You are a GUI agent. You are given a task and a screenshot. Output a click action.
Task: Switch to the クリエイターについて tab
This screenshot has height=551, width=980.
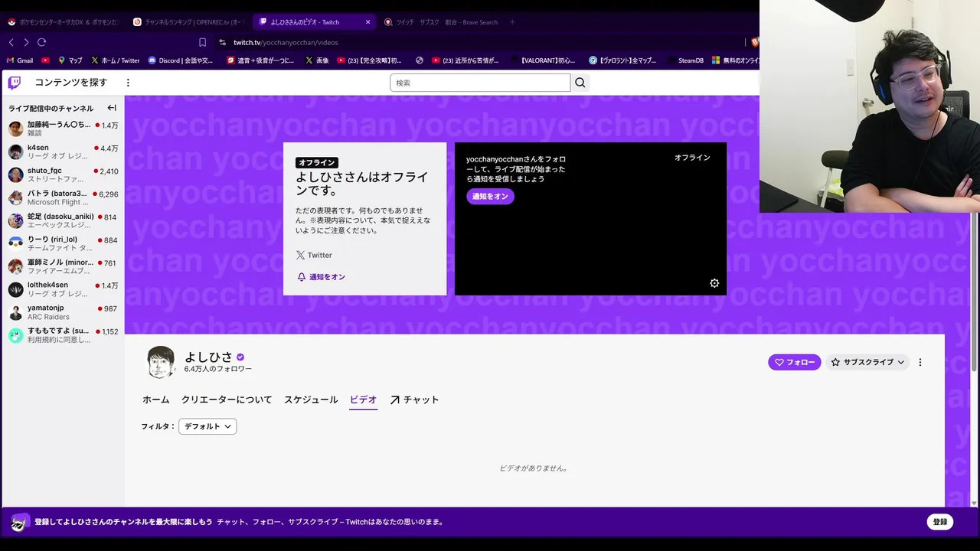click(227, 399)
